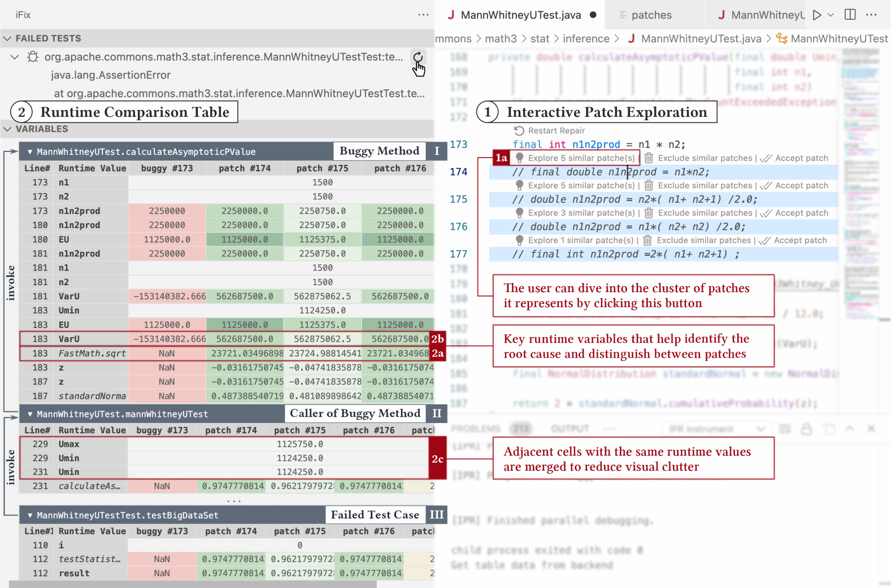Image resolution: width=891 pixels, height=588 pixels.
Task: Open the truncated MannWhitneyU tab on the right
Action: tap(761, 15)
